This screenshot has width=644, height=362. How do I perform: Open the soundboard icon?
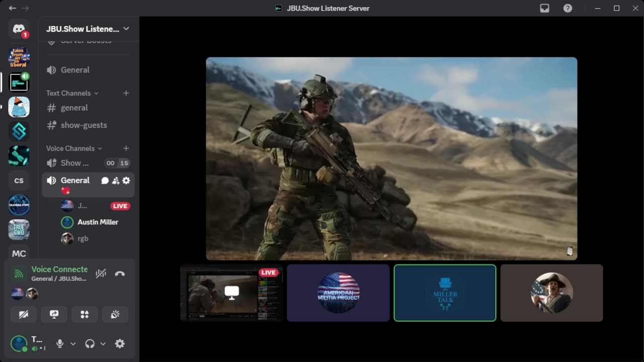115,314
